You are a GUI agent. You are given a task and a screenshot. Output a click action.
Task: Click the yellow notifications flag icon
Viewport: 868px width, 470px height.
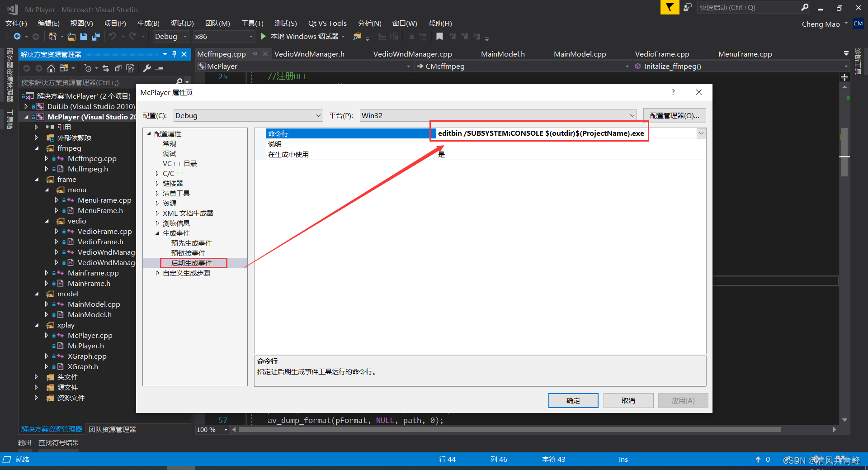670,7
